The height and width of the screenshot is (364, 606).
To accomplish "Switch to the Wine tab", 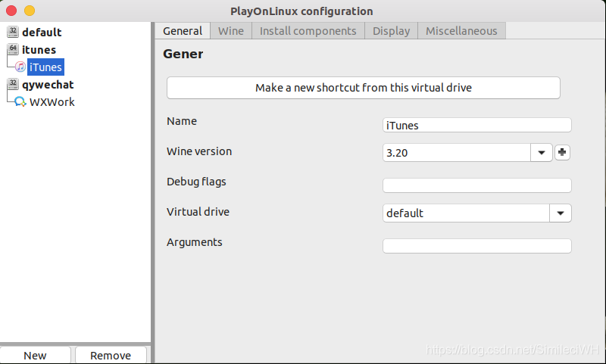I will point(231,31).
